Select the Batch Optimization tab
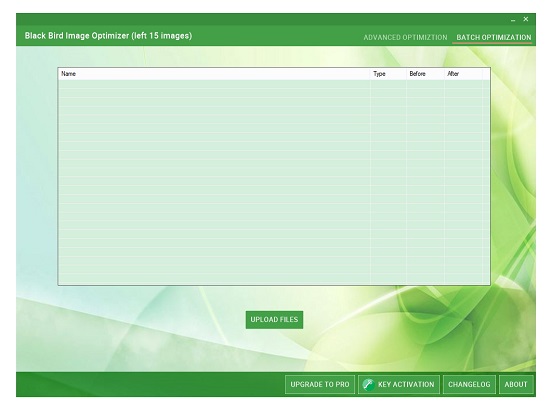550x406 pixels. [494, 37]
